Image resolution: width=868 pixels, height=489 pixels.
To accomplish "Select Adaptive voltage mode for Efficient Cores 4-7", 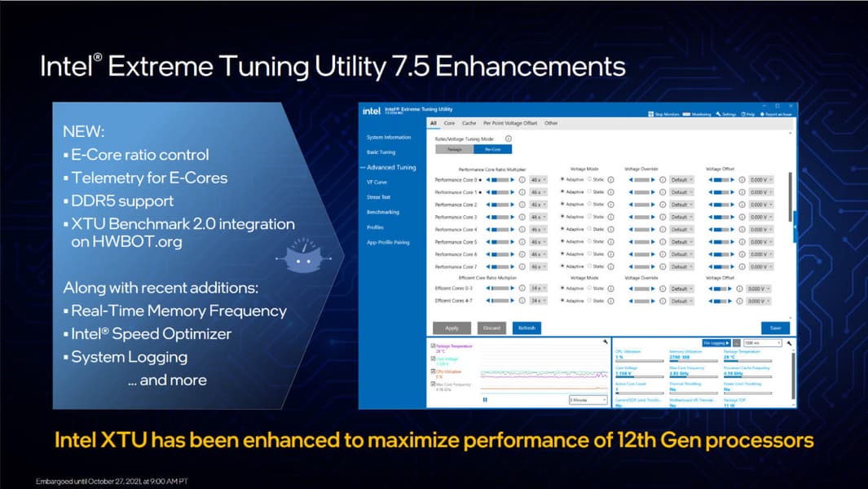I will click(562, 301).
